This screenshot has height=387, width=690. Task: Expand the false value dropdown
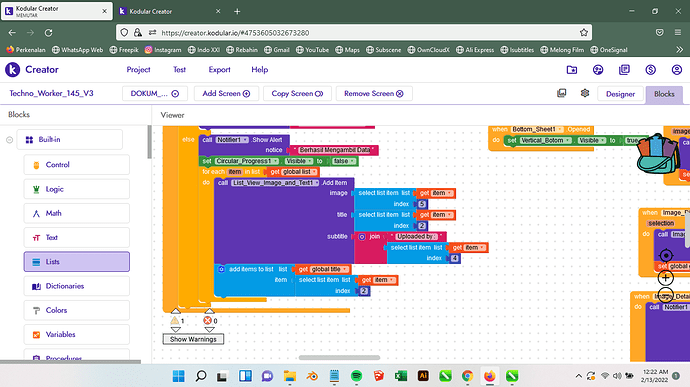tap(344, 161)
